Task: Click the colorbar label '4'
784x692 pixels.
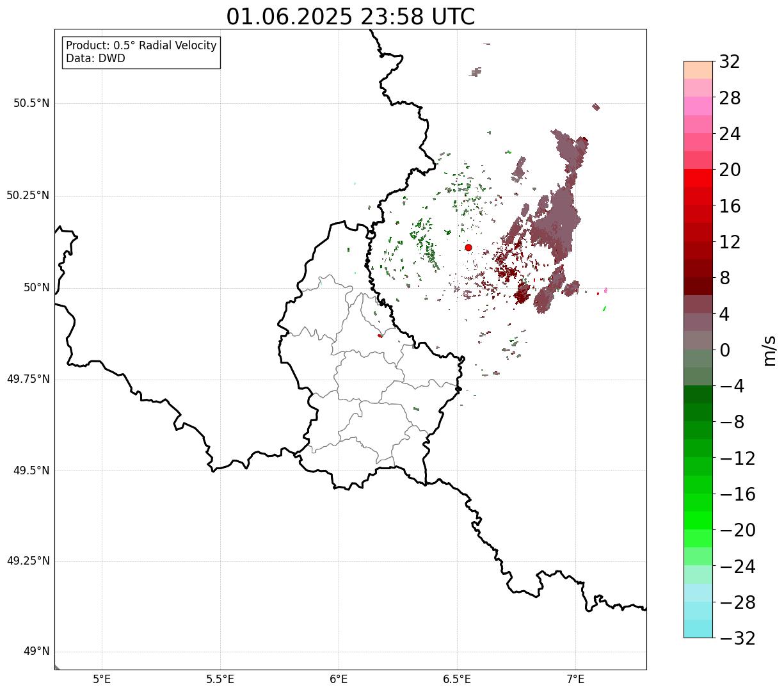Action: click(724, 314)
